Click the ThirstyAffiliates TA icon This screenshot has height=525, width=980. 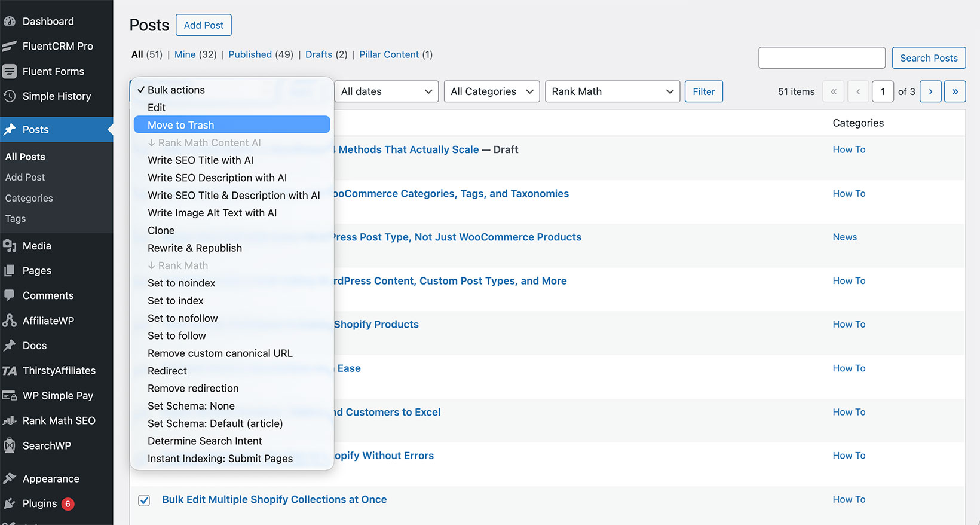coord(10,371)
